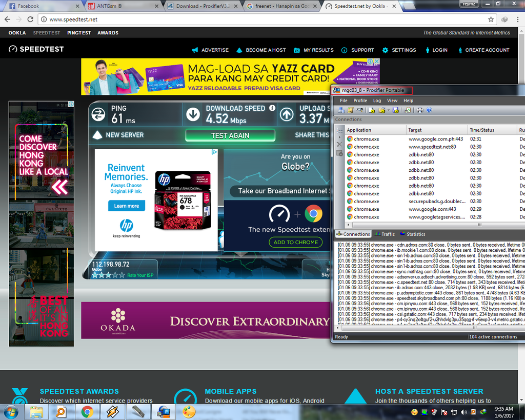Image resolution: width=525 pixels, height=420 pixels.
Task: Click the Rate Your ISP link
Action: [x=140, y=275]
